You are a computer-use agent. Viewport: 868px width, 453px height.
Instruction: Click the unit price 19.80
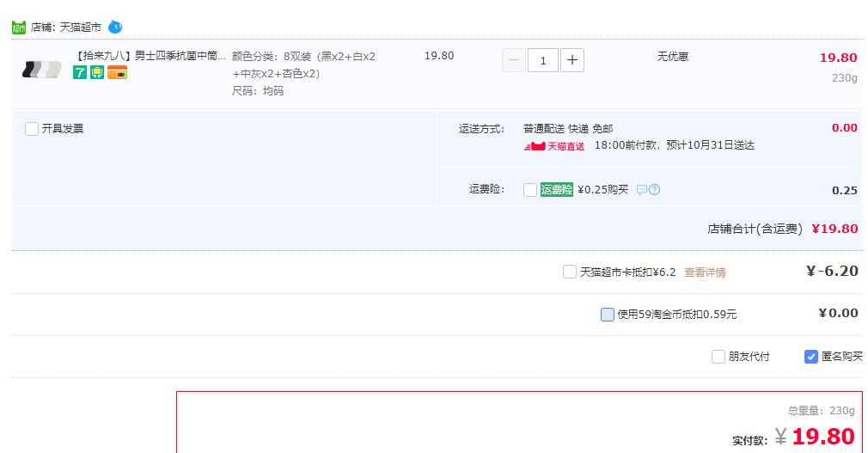pyautogui.click(x=439, y=56)
